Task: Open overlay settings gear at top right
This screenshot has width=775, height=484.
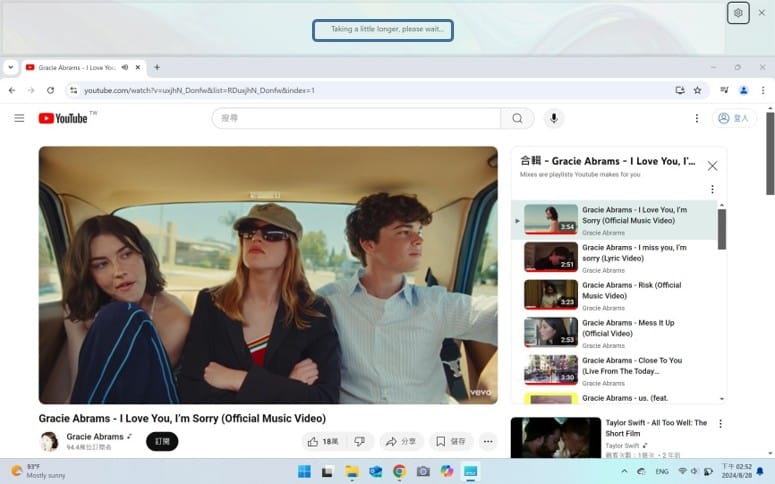Action: click(x=738, y=13)
